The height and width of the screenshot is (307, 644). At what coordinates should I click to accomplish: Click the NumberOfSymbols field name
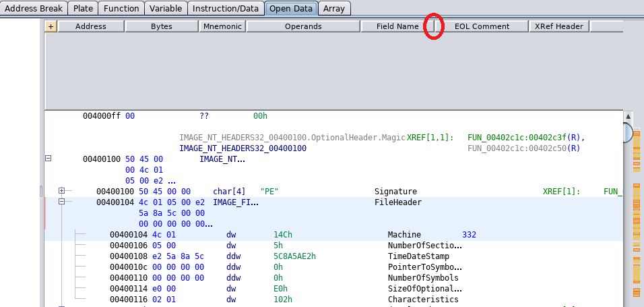click(423, 277)
